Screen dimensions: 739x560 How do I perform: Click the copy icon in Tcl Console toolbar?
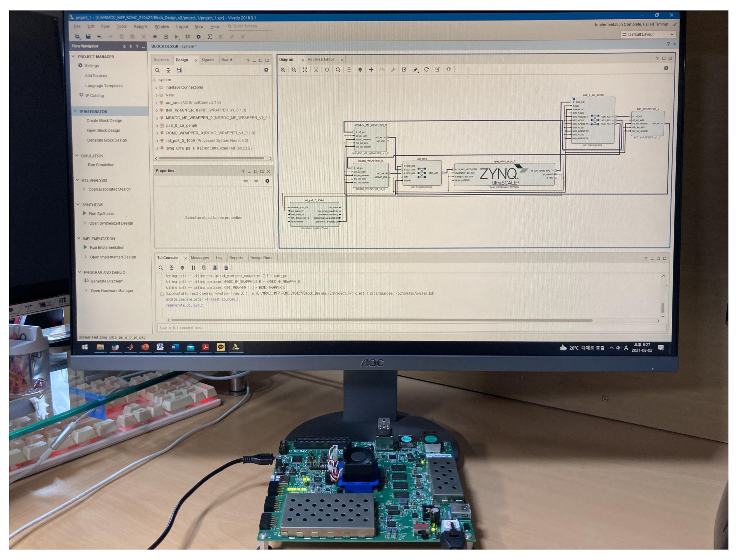pos(204,268)
